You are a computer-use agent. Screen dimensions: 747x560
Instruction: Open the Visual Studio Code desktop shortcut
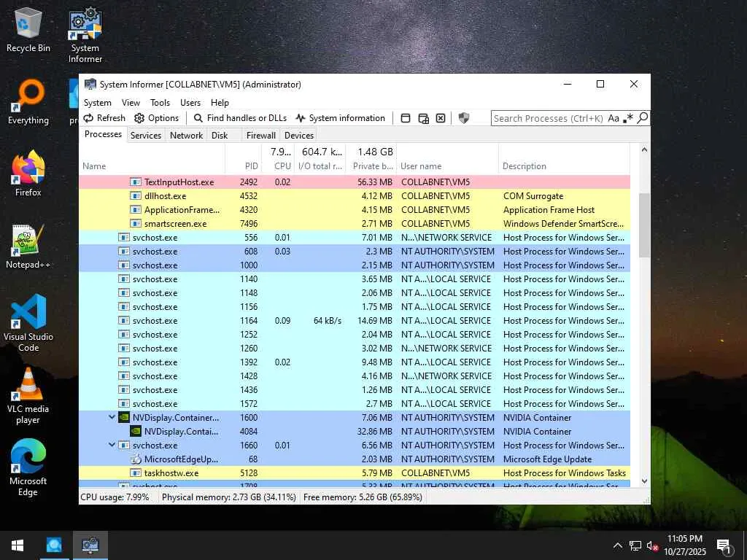pyautogui.click(x=28, y=323)
